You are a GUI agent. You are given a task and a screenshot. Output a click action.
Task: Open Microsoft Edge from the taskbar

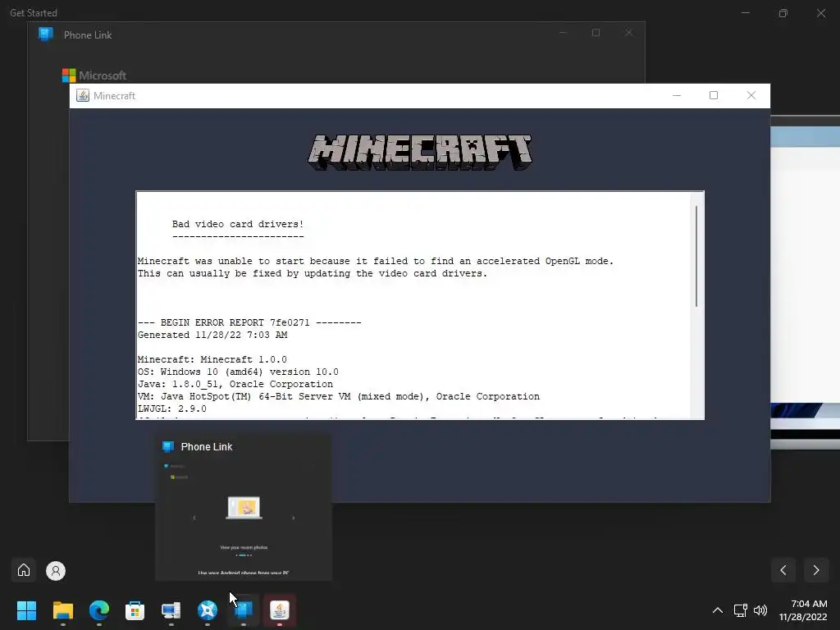tap(99, 610)
